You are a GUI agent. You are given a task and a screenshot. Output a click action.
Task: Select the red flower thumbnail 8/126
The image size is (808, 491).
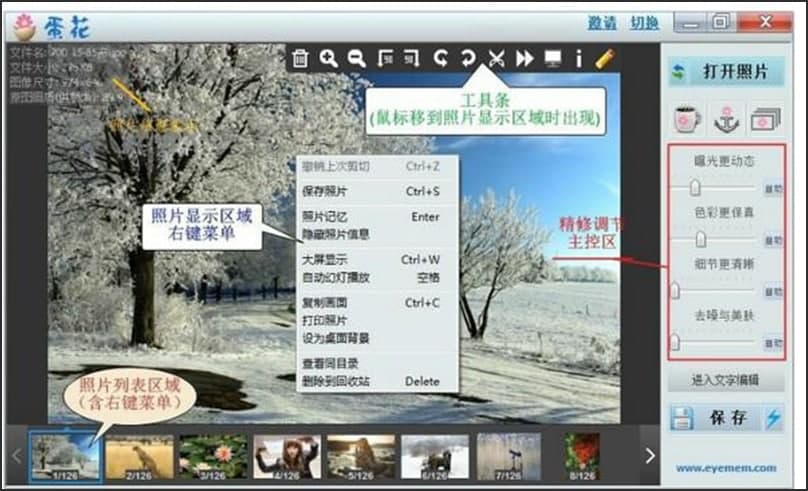click(582, 456)
